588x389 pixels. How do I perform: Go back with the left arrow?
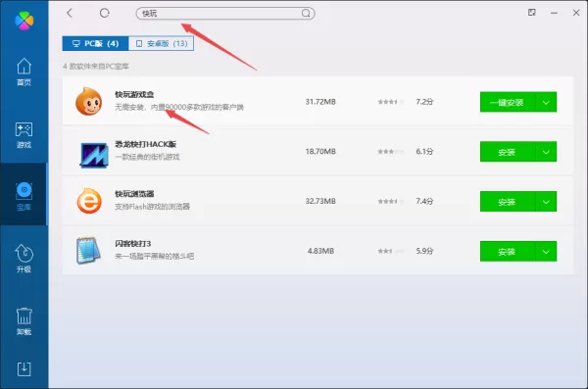(70, 13)
